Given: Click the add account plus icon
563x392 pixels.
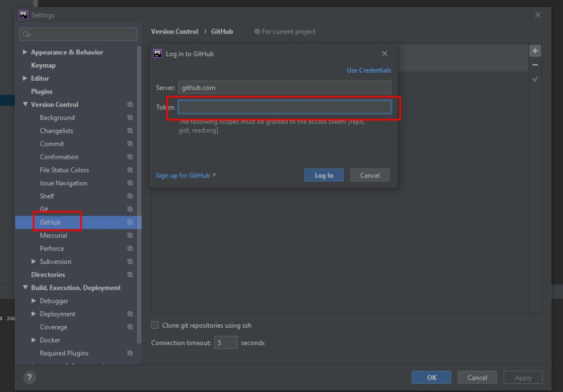Looking at the screenshot, I should coord(535,51).
